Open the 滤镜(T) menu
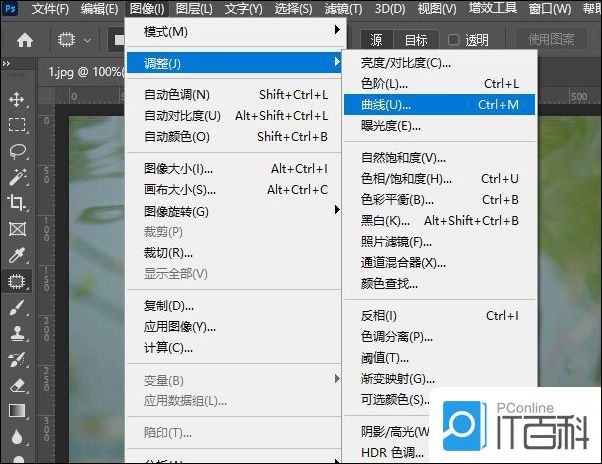 click(343, 8)
